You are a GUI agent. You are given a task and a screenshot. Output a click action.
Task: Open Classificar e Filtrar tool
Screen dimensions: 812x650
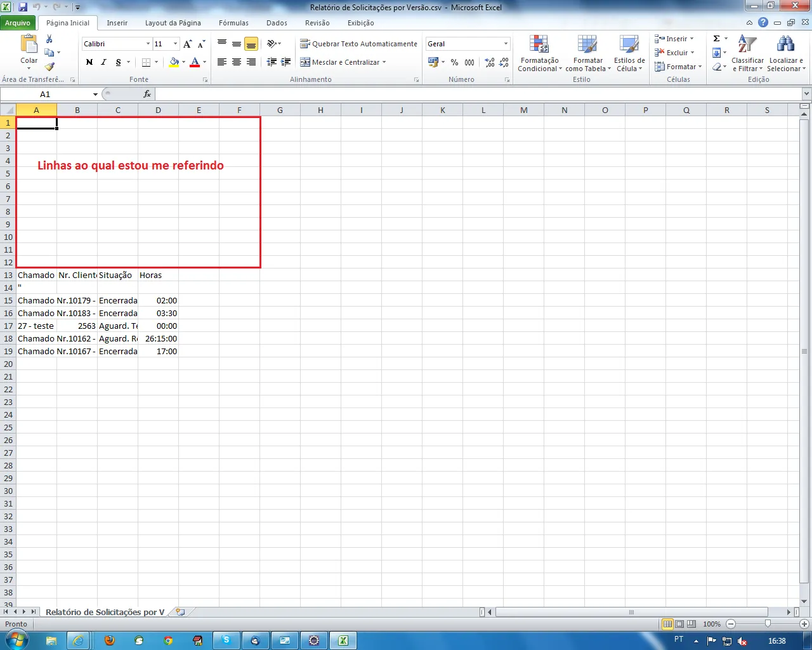[747, 45]
